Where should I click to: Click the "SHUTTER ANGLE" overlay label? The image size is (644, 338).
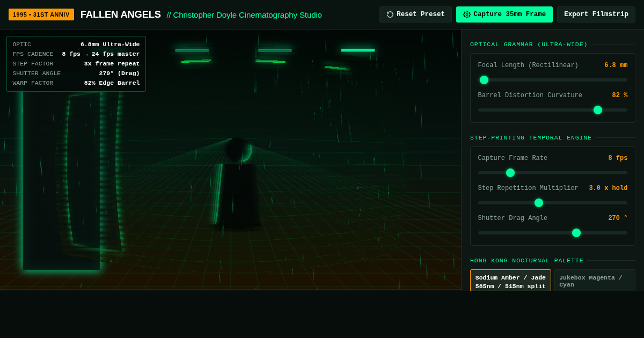pyautogui.click(x=36, y=74)
